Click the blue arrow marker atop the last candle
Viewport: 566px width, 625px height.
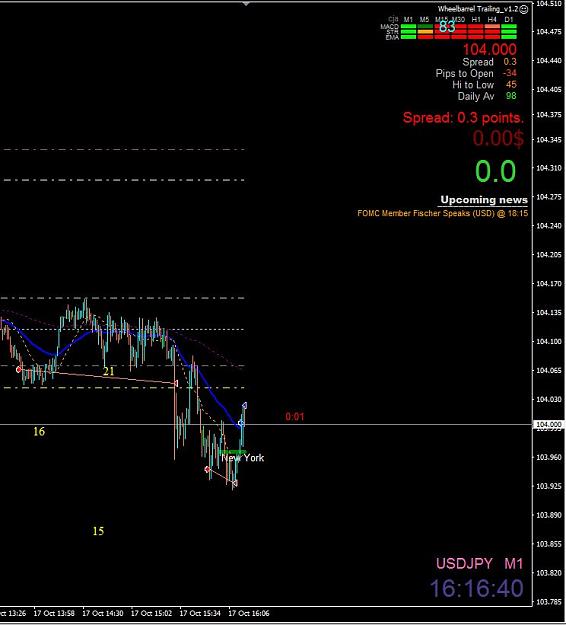[244, 406]
